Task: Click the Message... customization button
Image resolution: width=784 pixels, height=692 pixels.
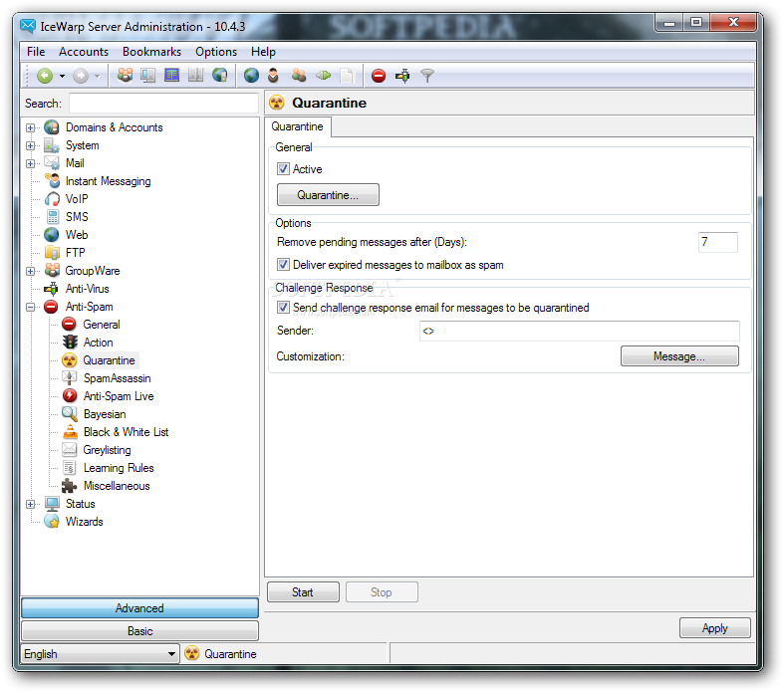Action: click(679, 356)
